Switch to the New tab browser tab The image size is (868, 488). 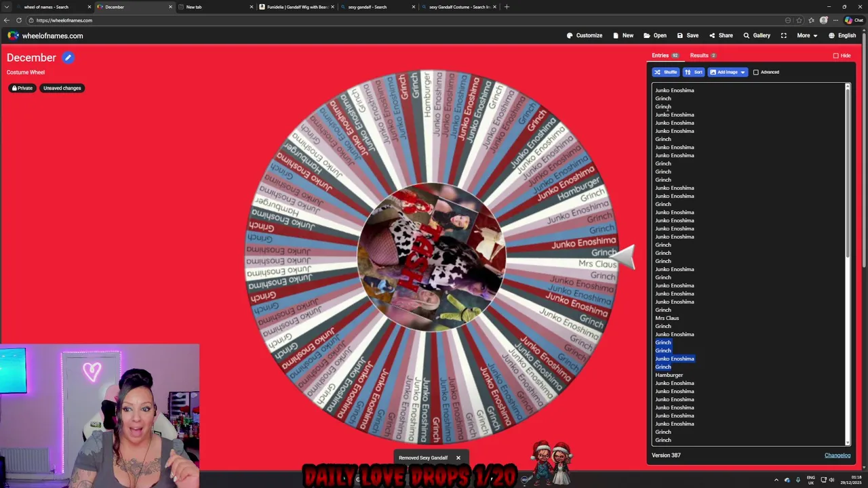coord(216,7)
